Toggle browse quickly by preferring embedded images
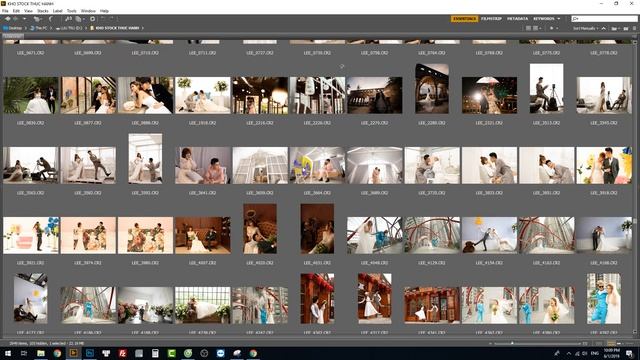This screenshot has height=360, width=640. coord(528,28)
